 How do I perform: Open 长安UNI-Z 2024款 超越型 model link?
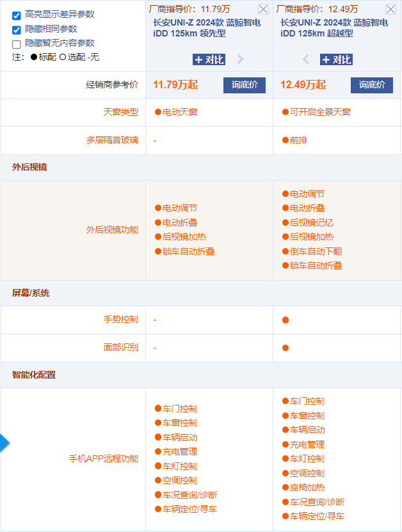click(x=334, y=28)
